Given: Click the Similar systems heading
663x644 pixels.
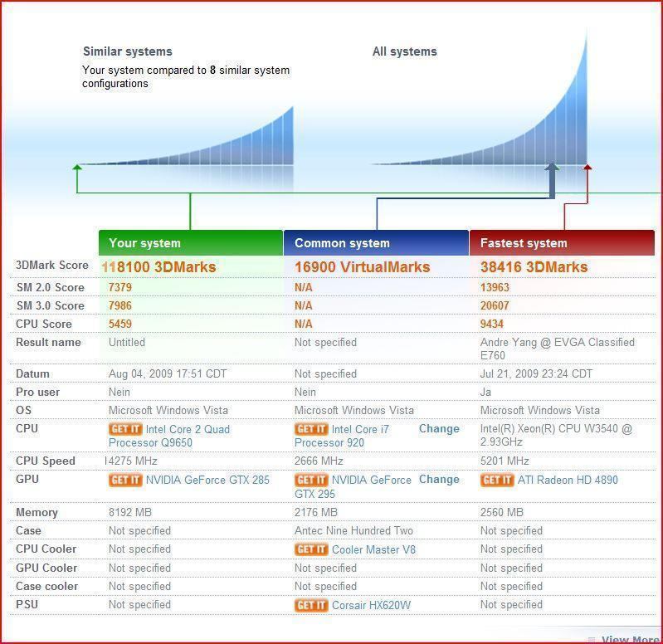Looking at the screenshot, I should coord(128,51).
